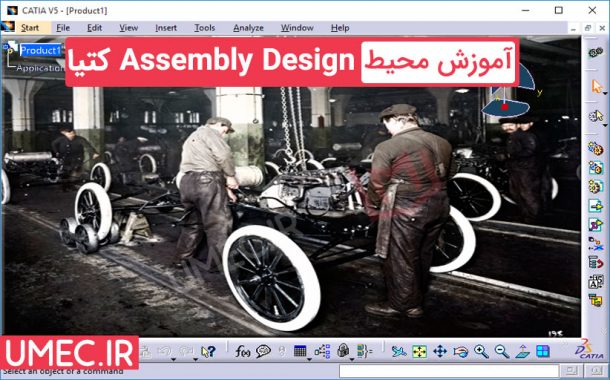The height and width of the screenshot is (380, 610).
Task: Click the greyed Undo arrow icon
Action: click(165, 352)
